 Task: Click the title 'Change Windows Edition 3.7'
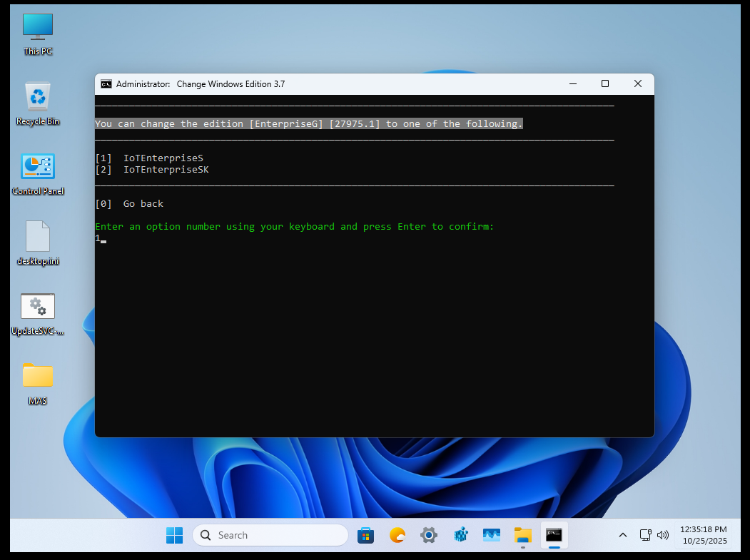pos(230,84)
